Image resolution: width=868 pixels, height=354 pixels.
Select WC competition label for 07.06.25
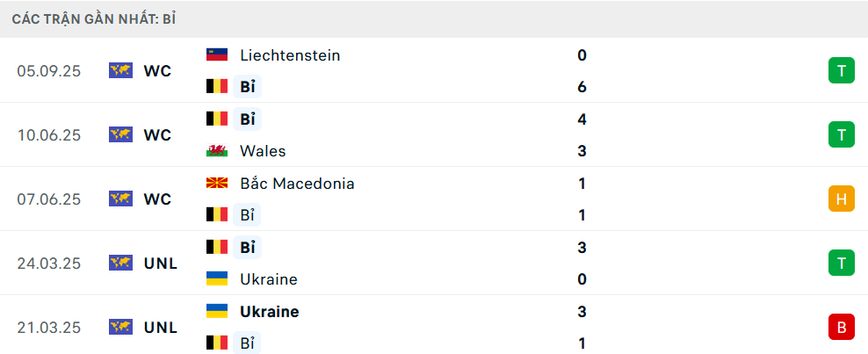(157, 199)
